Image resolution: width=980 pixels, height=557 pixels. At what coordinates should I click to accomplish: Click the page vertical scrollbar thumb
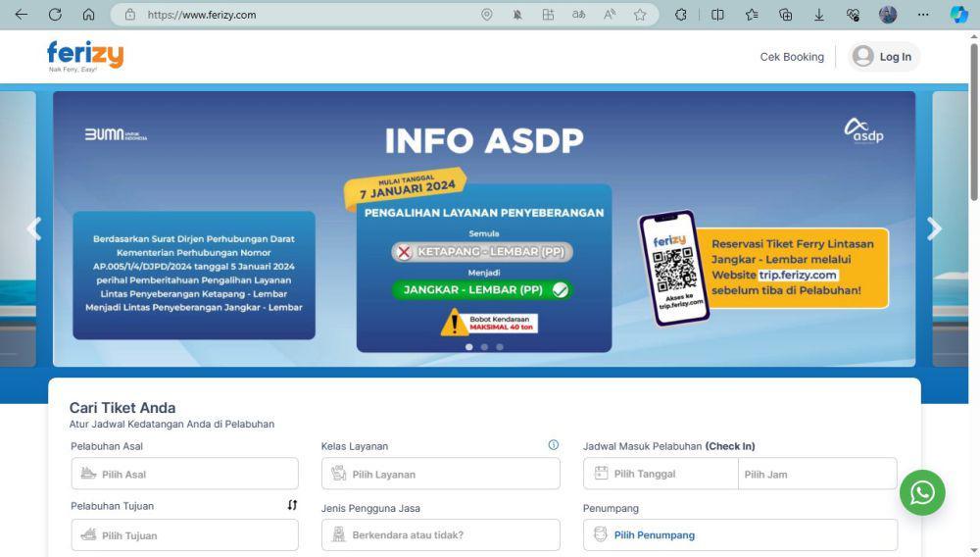click(x=974, y=122)
